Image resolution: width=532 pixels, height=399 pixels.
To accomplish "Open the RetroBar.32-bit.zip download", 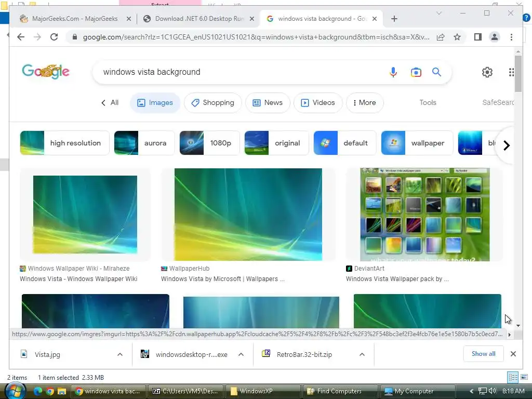I will (x=304, y=354).
